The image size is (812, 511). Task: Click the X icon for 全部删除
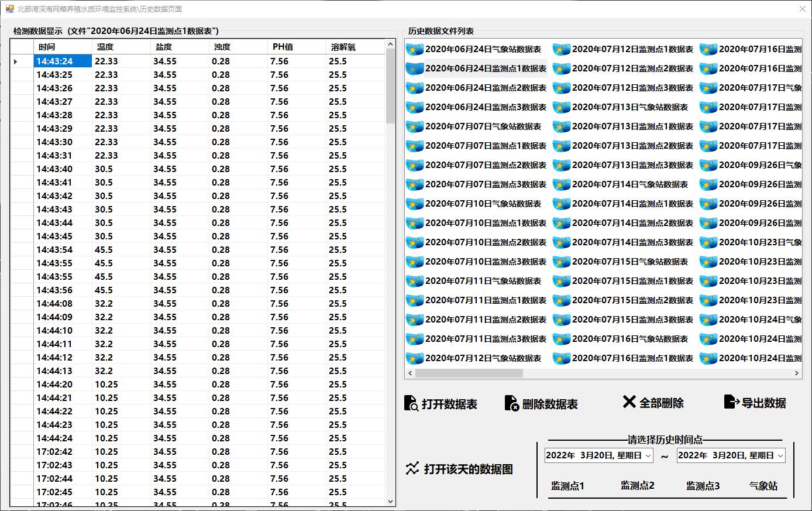point(629,402)
